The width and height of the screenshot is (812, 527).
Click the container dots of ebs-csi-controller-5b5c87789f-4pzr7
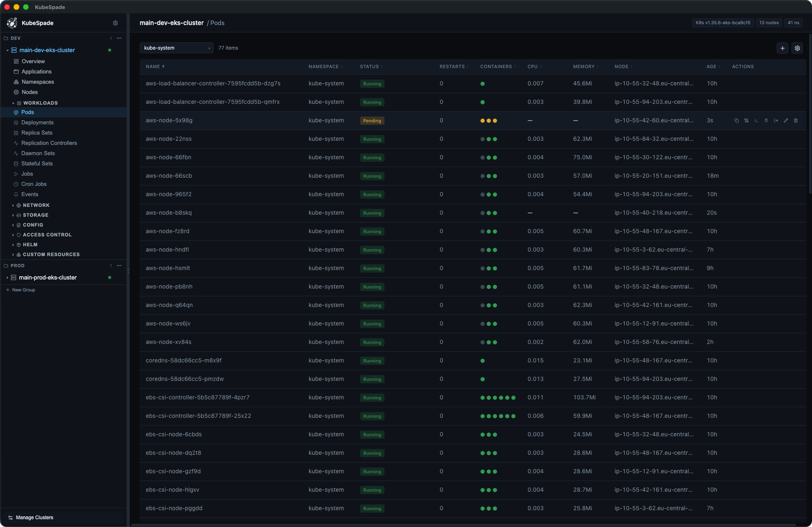[x=498, y=398]
